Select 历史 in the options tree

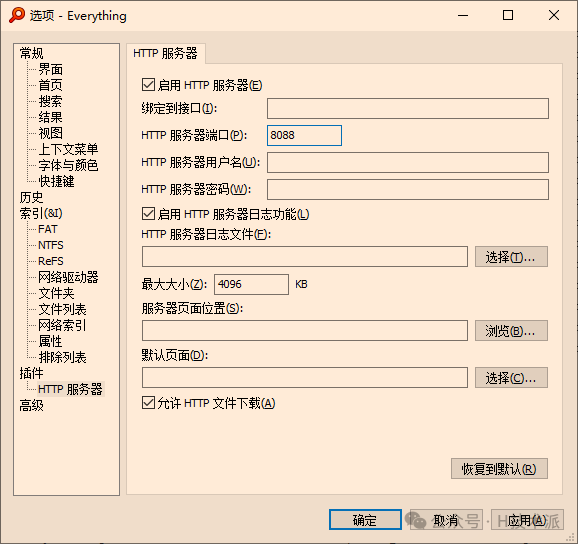[x=31, y=197]
